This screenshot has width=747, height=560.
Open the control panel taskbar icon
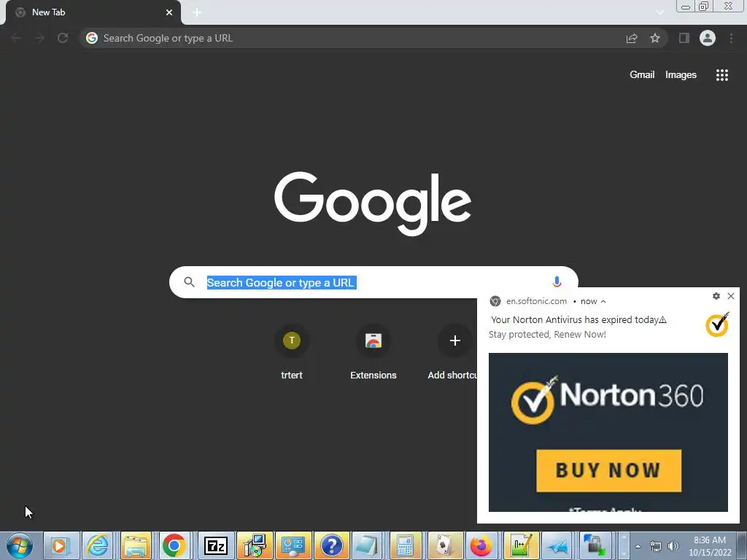click(293, 545)
